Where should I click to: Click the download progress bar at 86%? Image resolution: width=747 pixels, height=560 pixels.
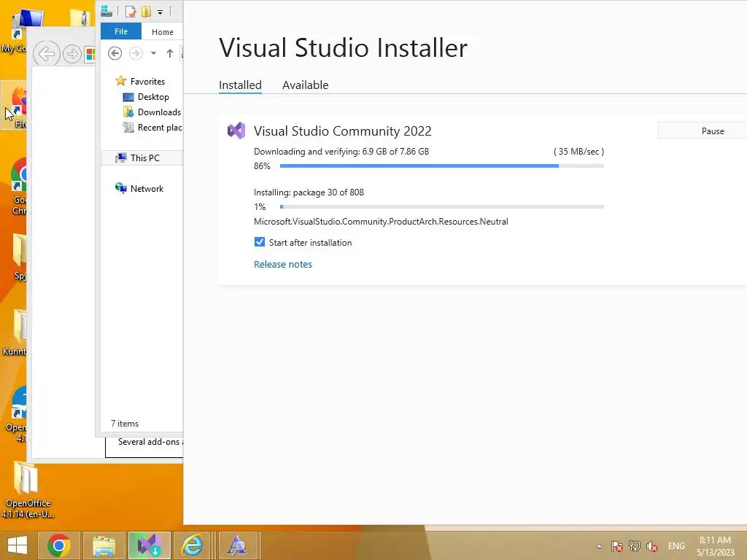pos(441,166)
